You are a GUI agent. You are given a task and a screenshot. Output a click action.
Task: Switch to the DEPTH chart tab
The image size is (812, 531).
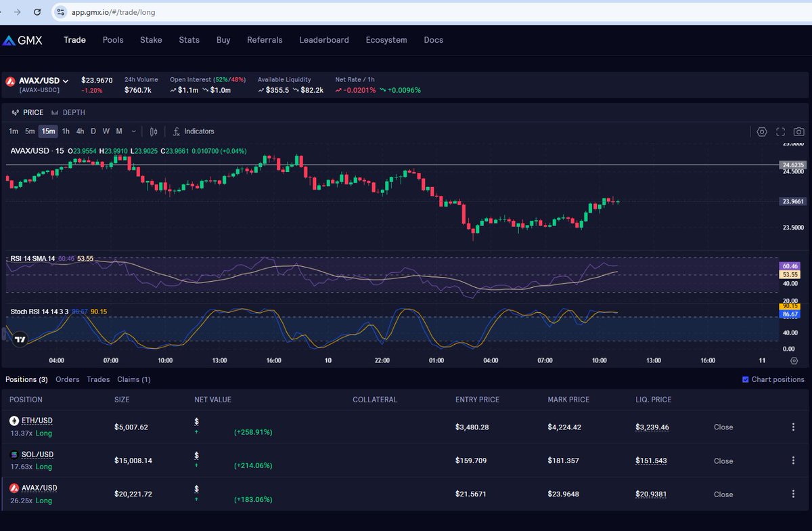pyautogui.click(x=69, y=112)
